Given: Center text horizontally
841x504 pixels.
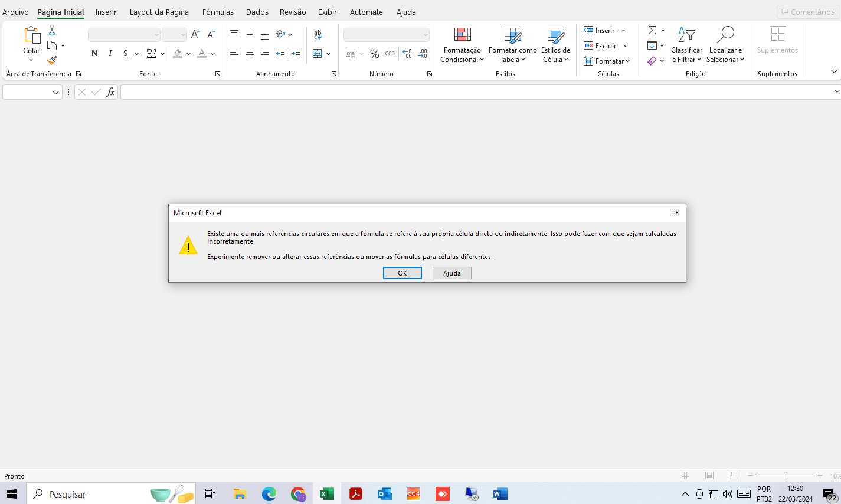Looking at the screenshot, I should click(x=250, y=54).
